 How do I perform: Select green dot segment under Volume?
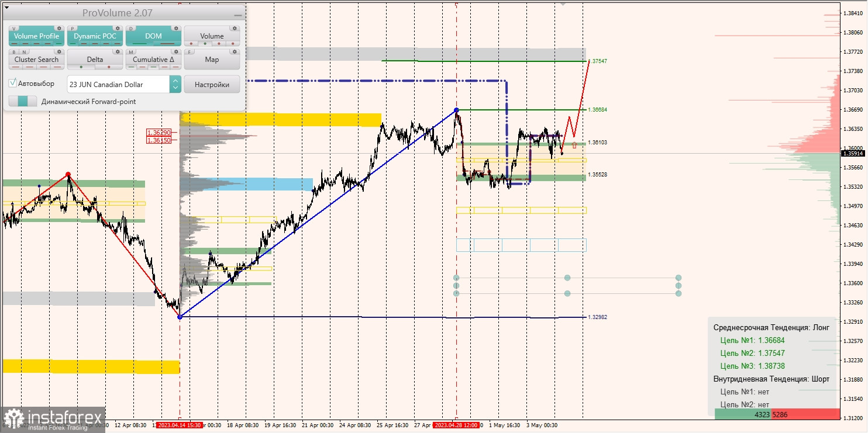coord(204,43)
